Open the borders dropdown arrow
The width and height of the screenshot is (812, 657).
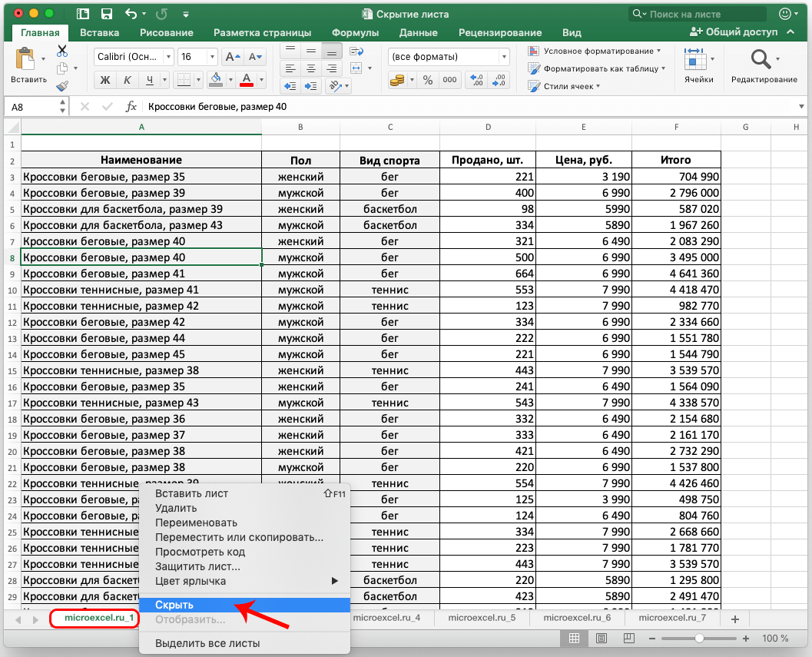click(198, 80)
